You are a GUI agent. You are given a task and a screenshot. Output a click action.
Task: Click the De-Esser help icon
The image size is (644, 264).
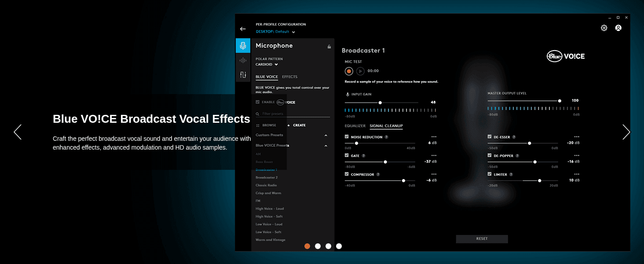click(514, 137)
